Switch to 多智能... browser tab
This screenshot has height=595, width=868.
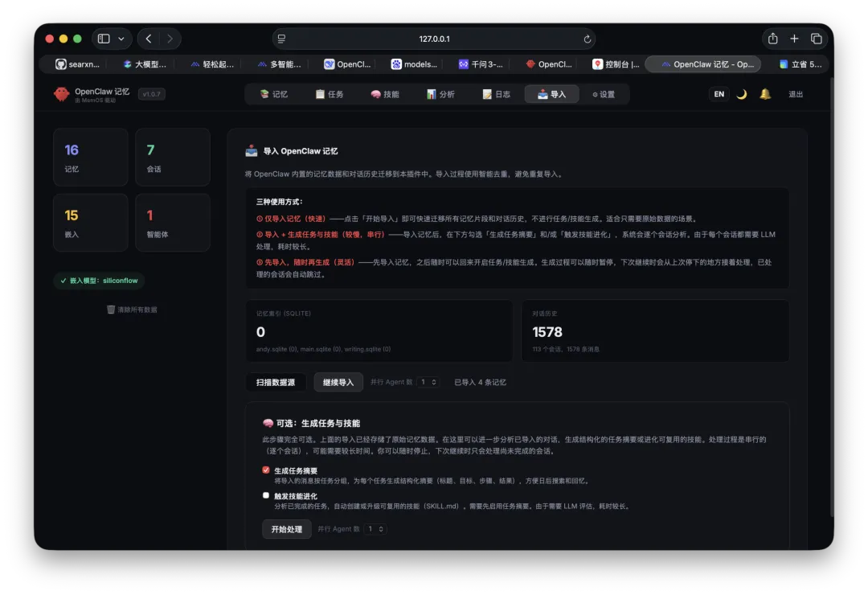(280, 64)
